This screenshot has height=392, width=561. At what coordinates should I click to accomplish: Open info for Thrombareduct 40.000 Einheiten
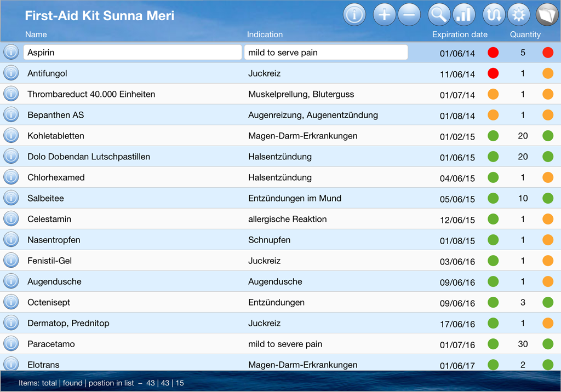[11, 94]
